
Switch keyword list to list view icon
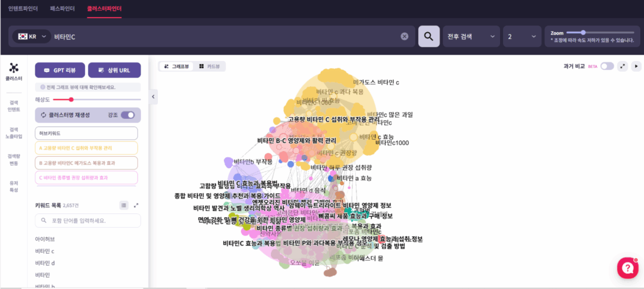[x=124, y=205]
